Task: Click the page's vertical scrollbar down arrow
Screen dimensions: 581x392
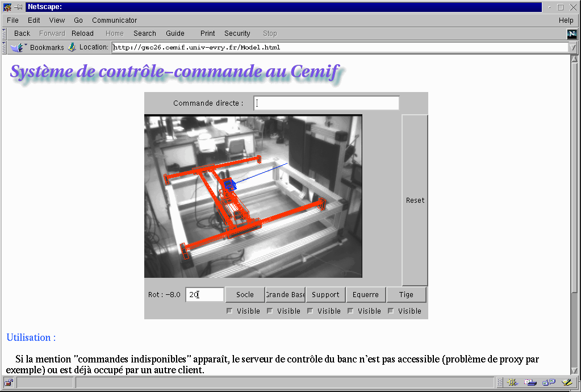Action: [574, 370]
